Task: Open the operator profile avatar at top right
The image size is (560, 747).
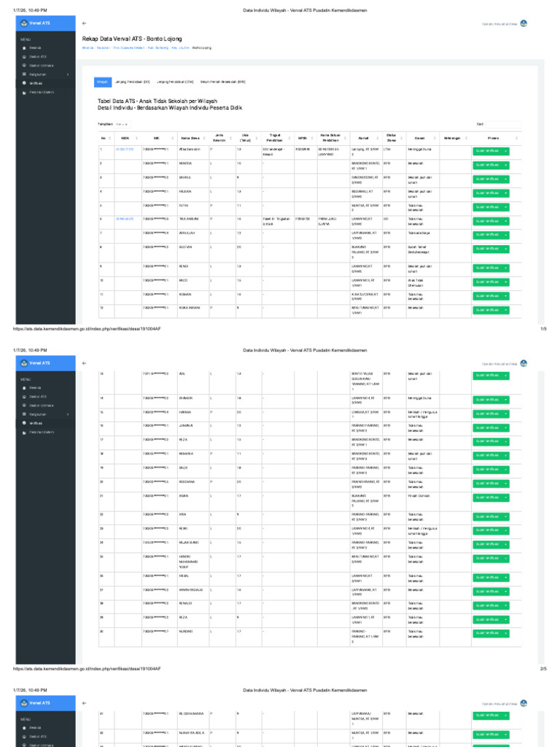Action: [x=524, y=23]
